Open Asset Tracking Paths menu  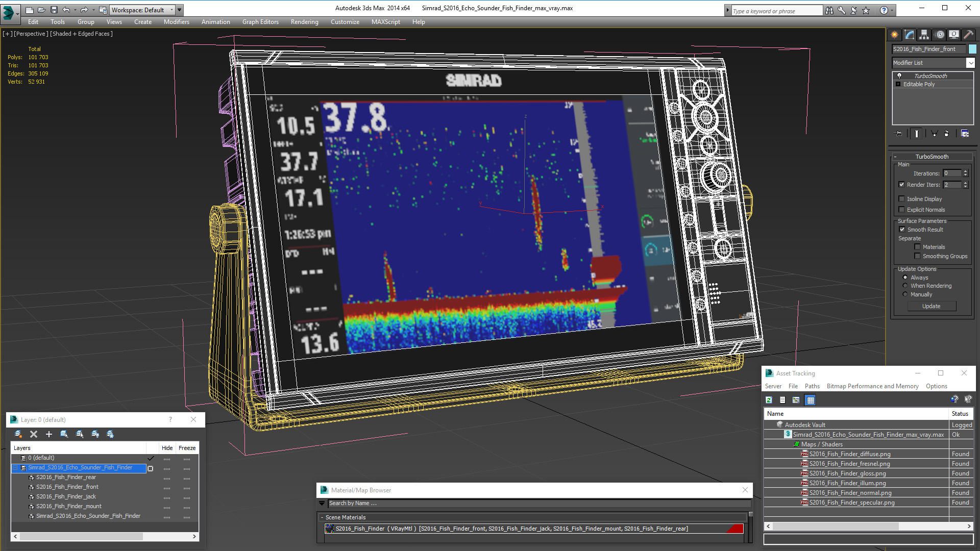click(812, 386)
